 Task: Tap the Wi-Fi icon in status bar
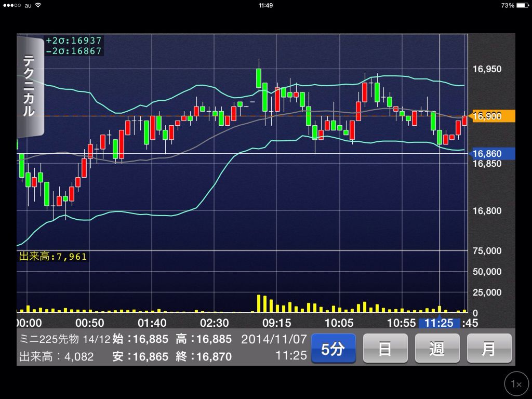coord(38,5)
